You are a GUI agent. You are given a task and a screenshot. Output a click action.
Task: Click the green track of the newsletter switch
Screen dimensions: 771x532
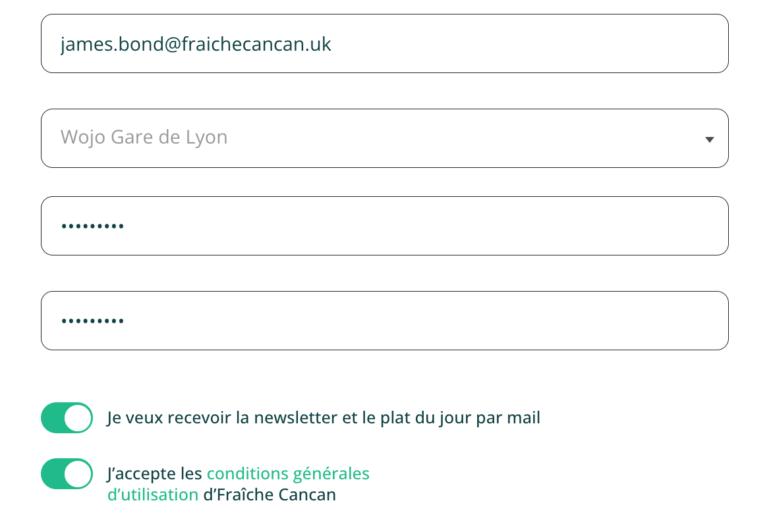coord(53,417)
